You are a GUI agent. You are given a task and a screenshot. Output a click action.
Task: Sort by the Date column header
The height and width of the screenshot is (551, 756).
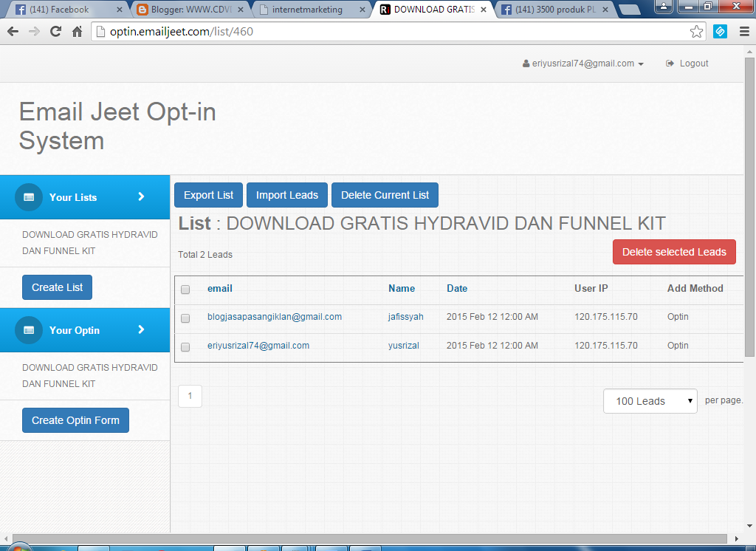click(457, 288)
